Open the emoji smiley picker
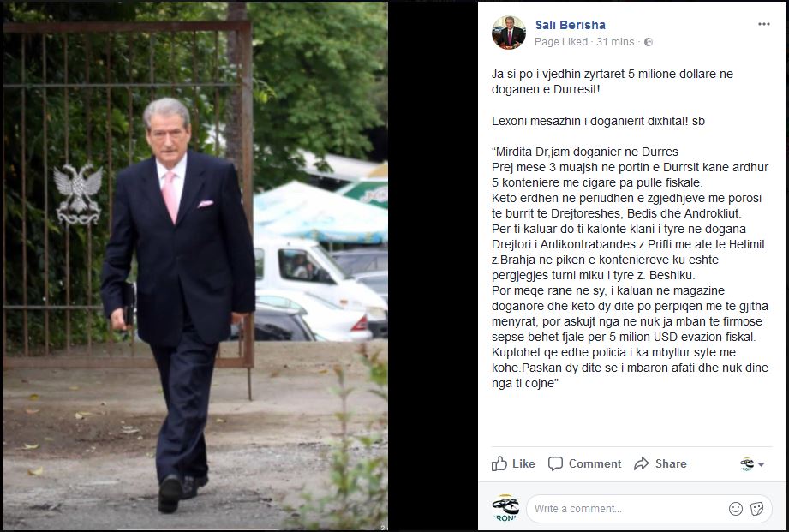 point(736,509)
